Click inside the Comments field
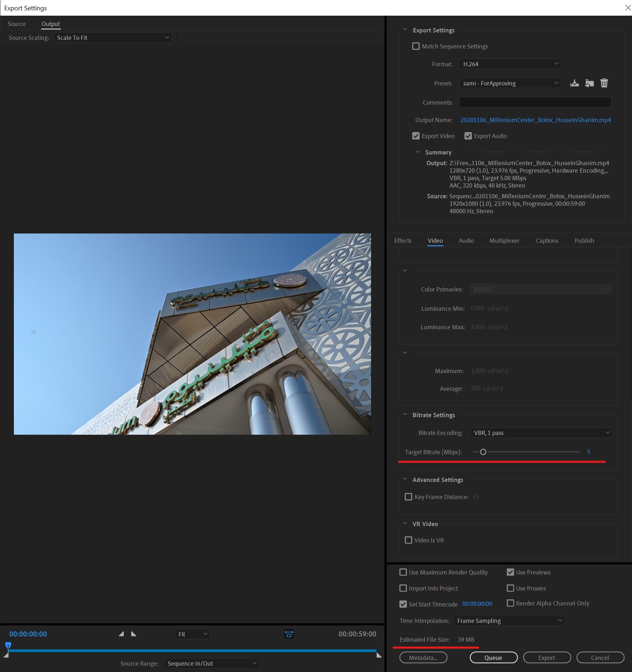Viewport: 632px width, 672px height. click(535, 102)
